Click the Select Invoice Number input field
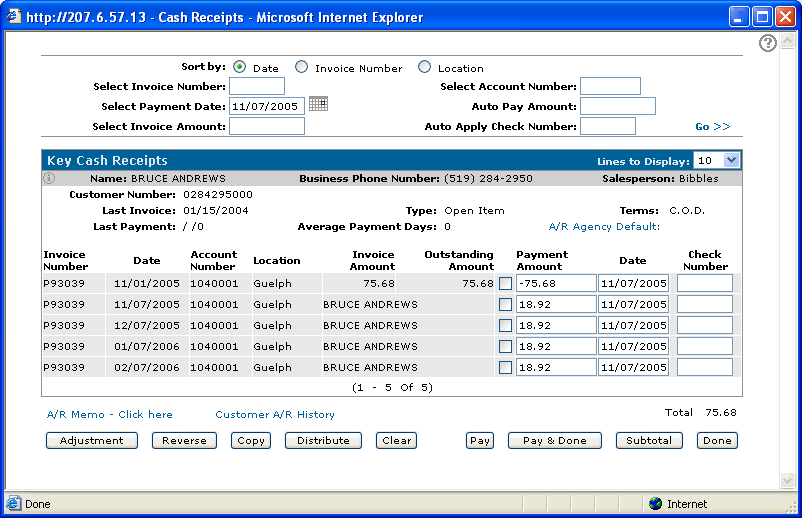The image size is (802, 518). (x=257, y=87)
